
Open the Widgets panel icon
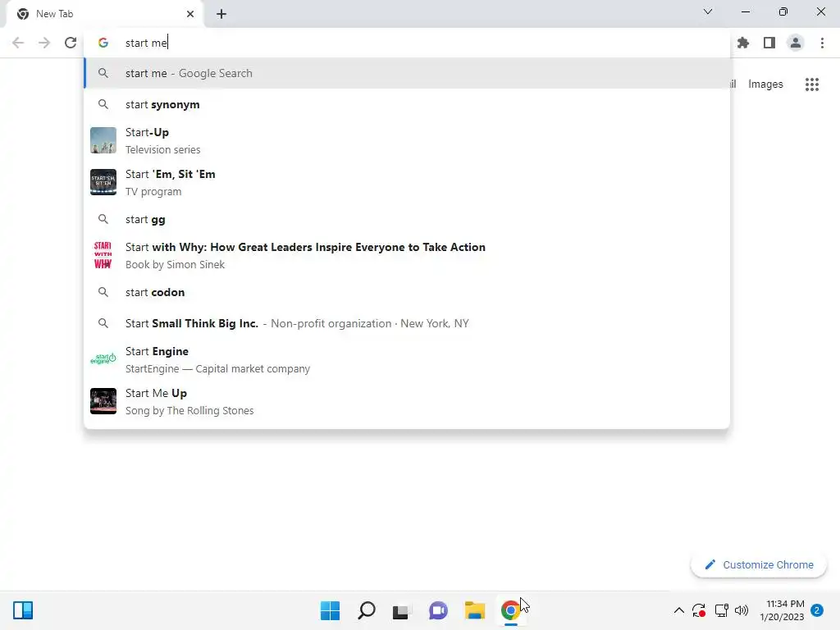click(23, 610)
